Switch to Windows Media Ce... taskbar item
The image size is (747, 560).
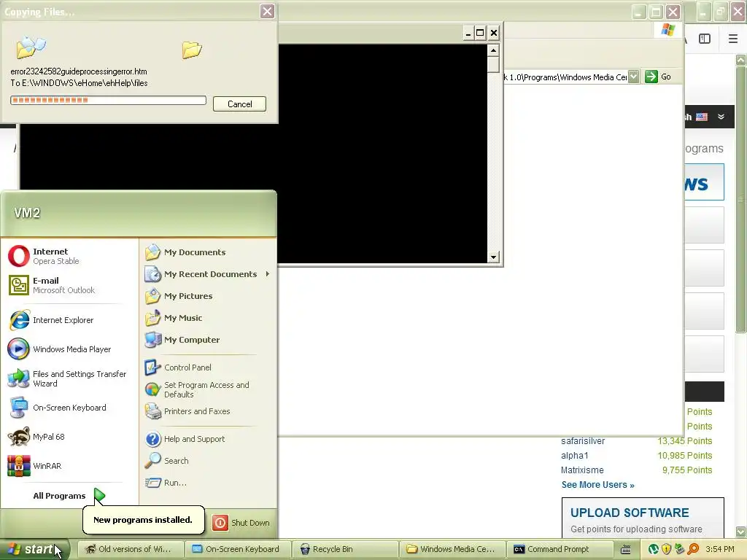(451, 549)
